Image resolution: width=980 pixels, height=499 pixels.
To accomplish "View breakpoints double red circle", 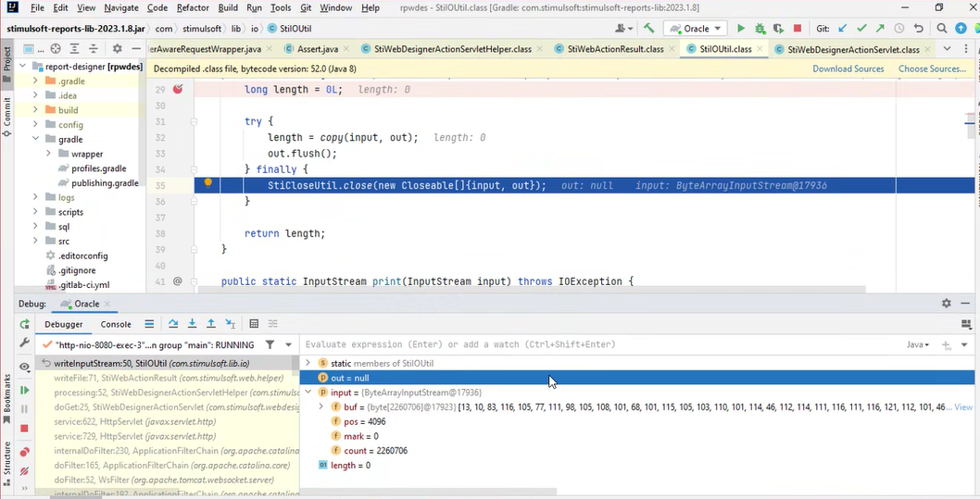I will point(24,452).
